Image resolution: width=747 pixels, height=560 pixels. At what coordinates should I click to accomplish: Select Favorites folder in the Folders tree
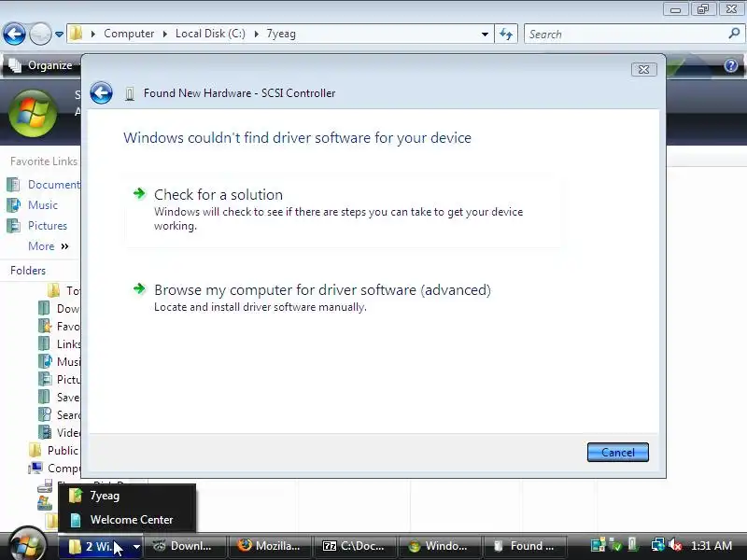tap(59, 326)
